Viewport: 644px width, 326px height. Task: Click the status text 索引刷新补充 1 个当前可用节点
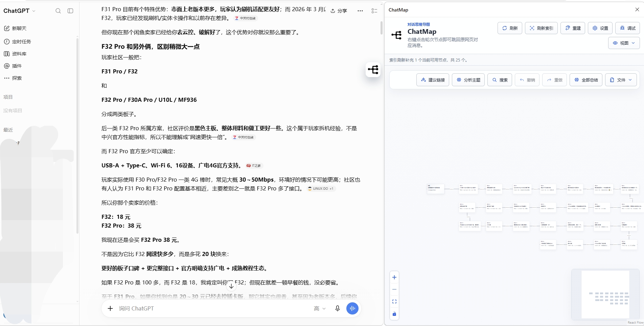(429, 60)
